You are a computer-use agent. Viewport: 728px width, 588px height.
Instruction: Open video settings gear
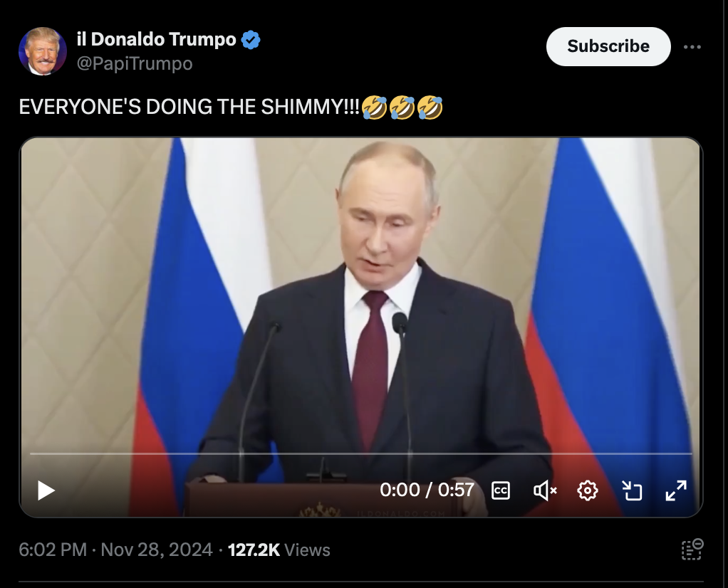[x=588, y=490]
